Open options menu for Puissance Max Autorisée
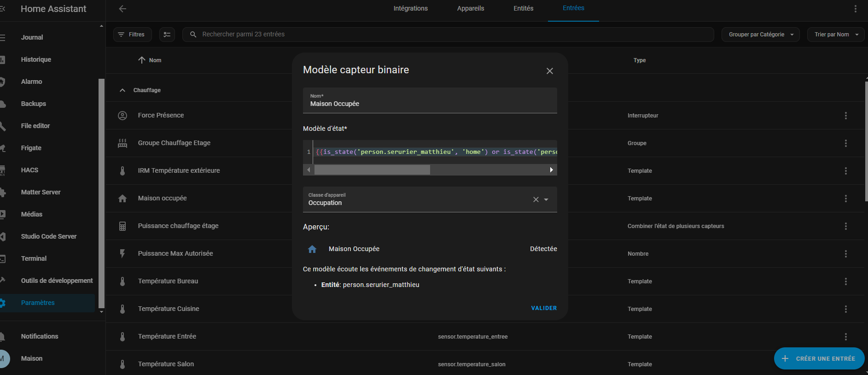This screenshot has height=375, width=868. pyautogui.click(x=845, y=254)
